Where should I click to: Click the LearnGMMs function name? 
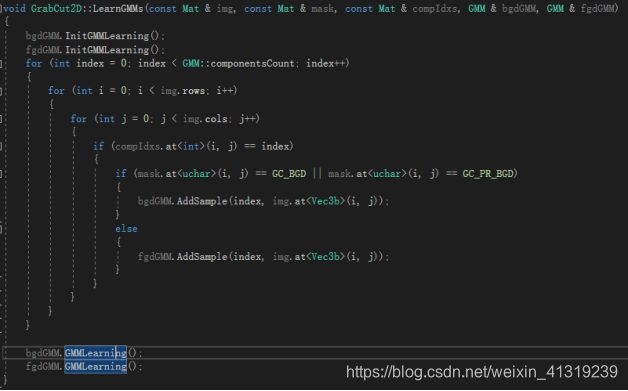click(x=118, y=8)
